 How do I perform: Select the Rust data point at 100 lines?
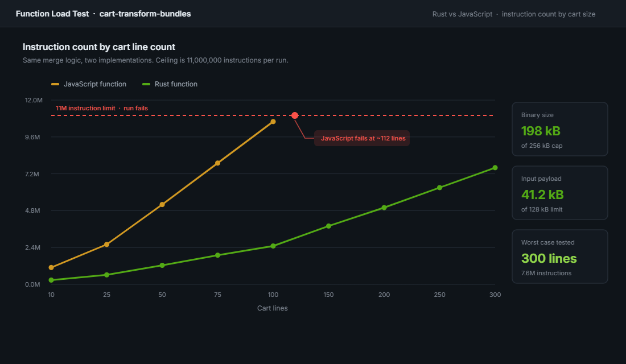[273, 246]
